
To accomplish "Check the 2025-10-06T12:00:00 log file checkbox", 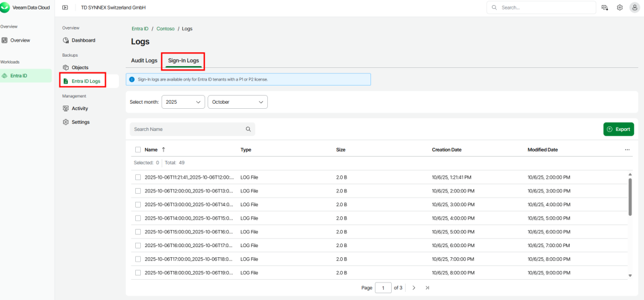I will pyautogui.click(x=138, y=191).
